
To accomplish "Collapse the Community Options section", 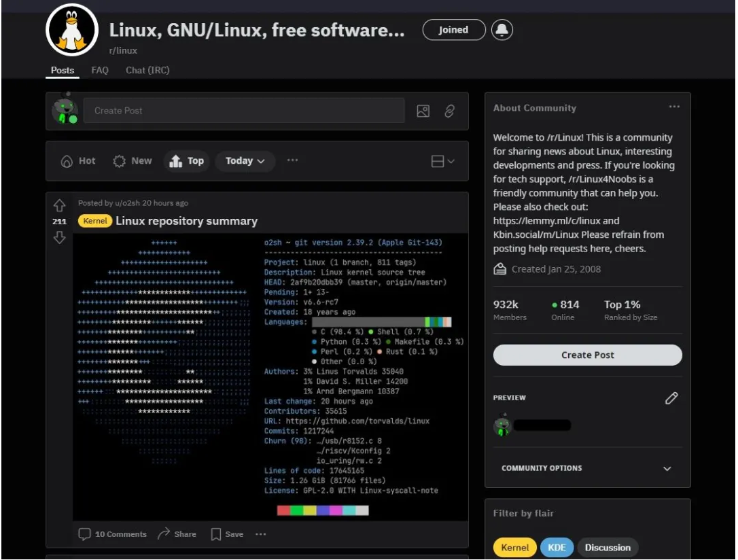I will 667,468.
